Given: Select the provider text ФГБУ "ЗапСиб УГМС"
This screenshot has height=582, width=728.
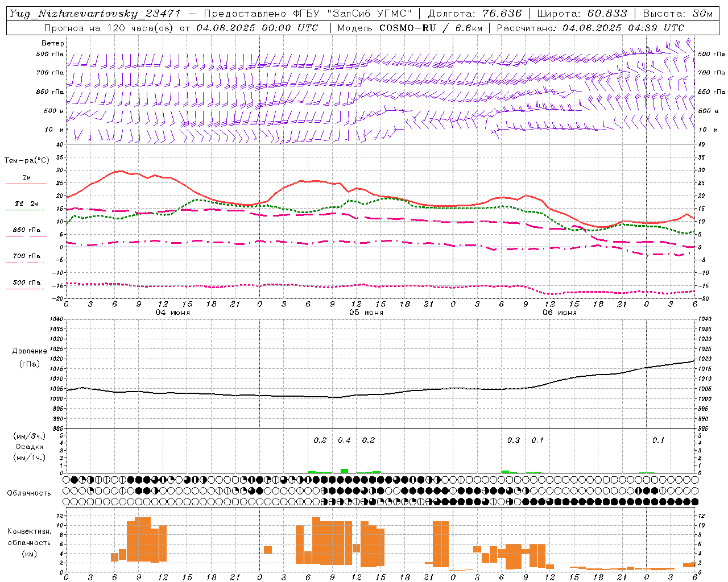Looking at the screenshot, I should pyautogui.click(x=353, y=14).
